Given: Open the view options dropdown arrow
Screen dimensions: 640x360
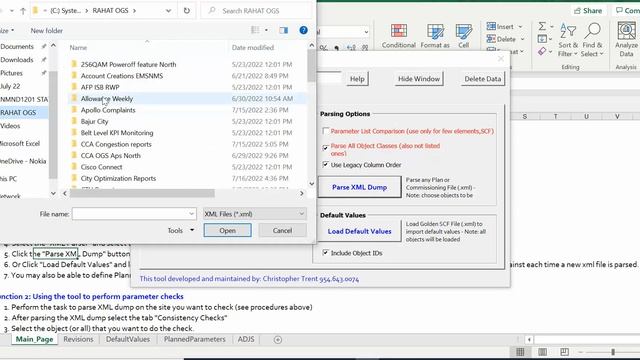Looking at the screenshot, I should click(266, 30).
